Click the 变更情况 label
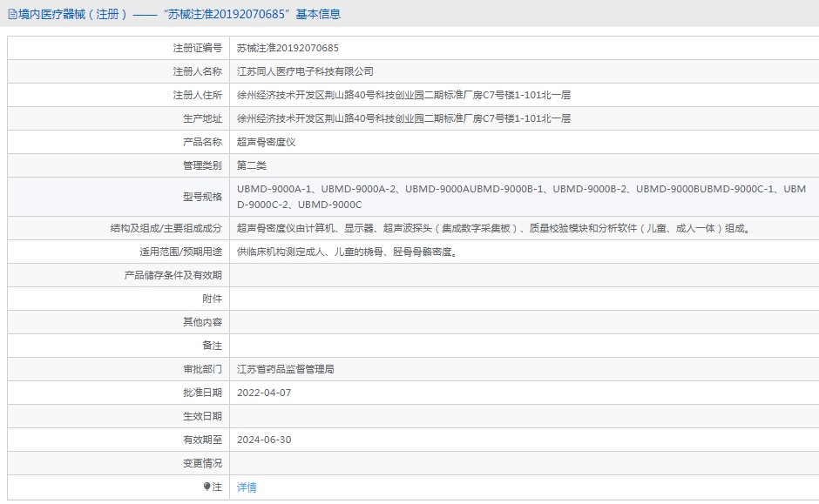The width and height of the screenshot is (819, 504). click(203, 463)
